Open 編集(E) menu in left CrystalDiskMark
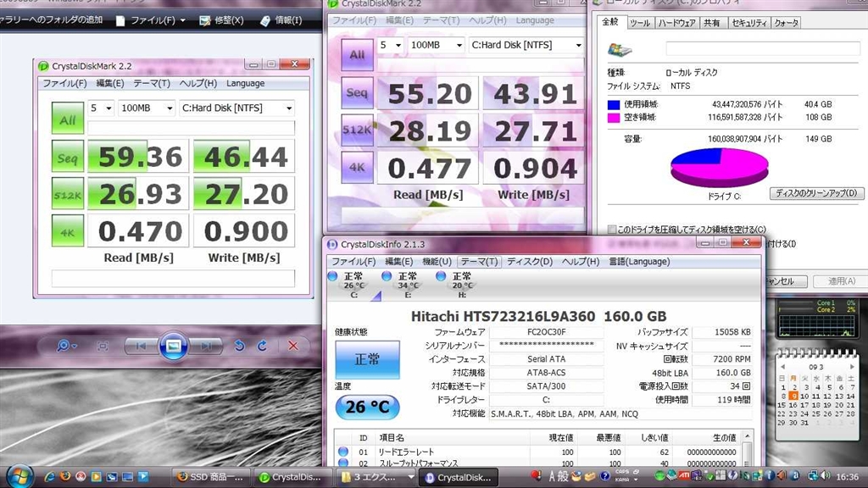This screenshot has width=868, height=488. click(x=109, y=84)
